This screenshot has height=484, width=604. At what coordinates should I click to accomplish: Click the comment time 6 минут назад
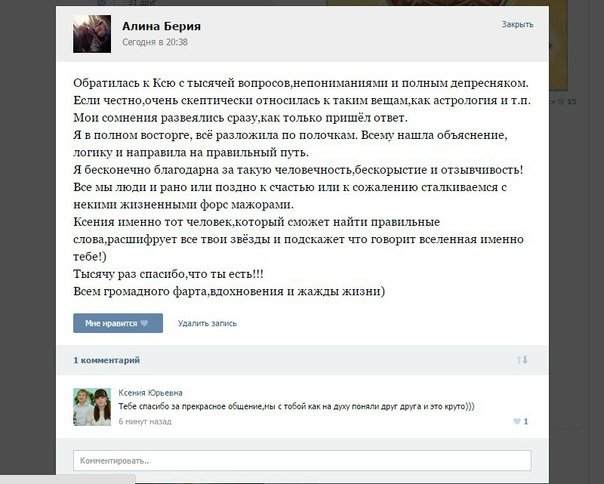(145, 422)
